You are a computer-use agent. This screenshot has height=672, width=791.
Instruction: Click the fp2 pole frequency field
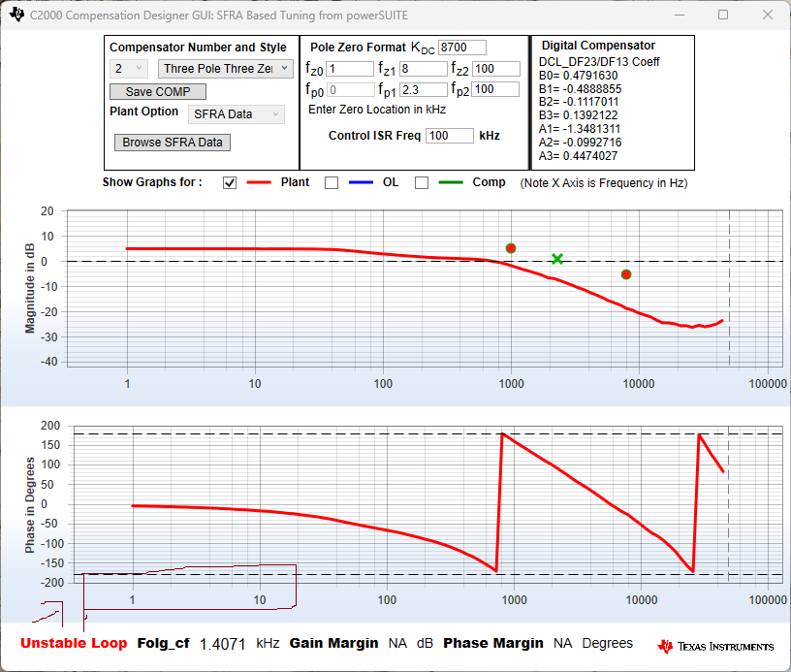(496, 89)
